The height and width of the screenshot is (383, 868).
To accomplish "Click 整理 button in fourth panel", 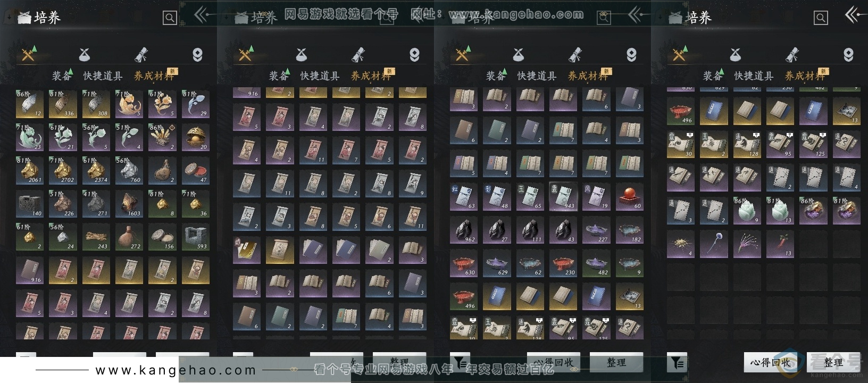I will 833,362.
